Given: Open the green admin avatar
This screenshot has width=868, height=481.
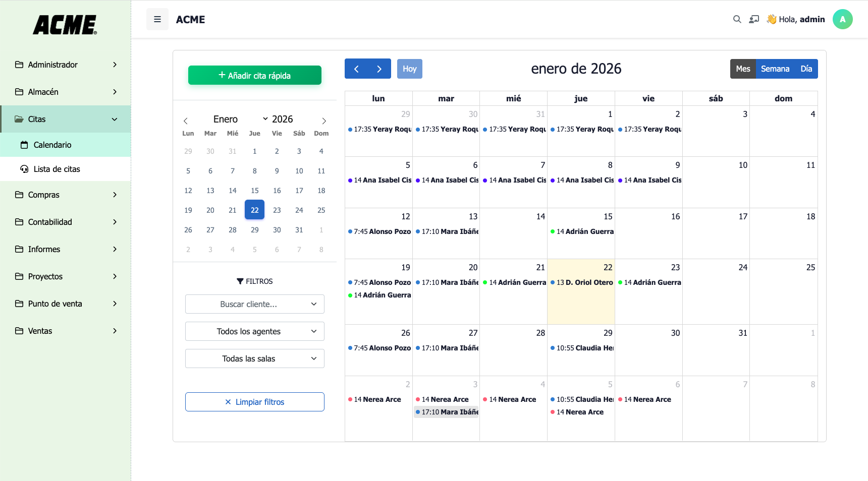Looking at the screenshot, I should click(x=842, y=19).
